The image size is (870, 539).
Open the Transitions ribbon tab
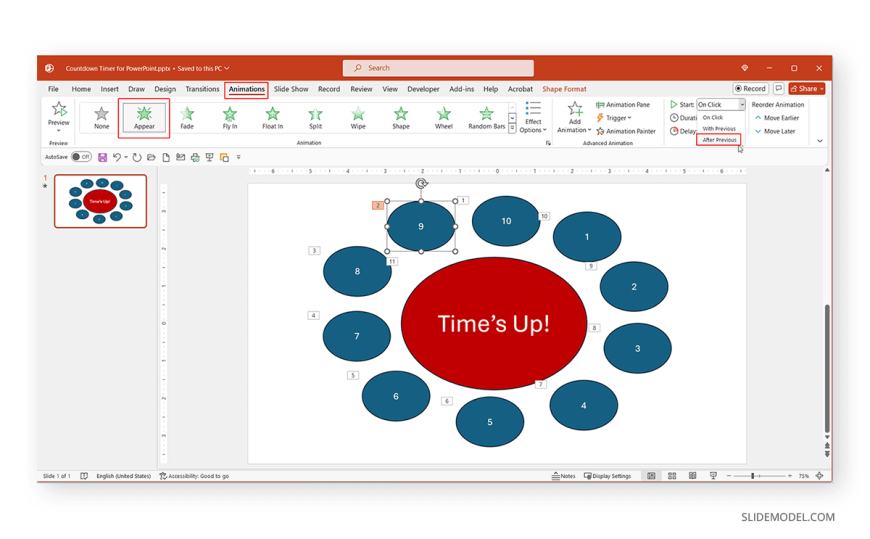click(x=202, y=89)
